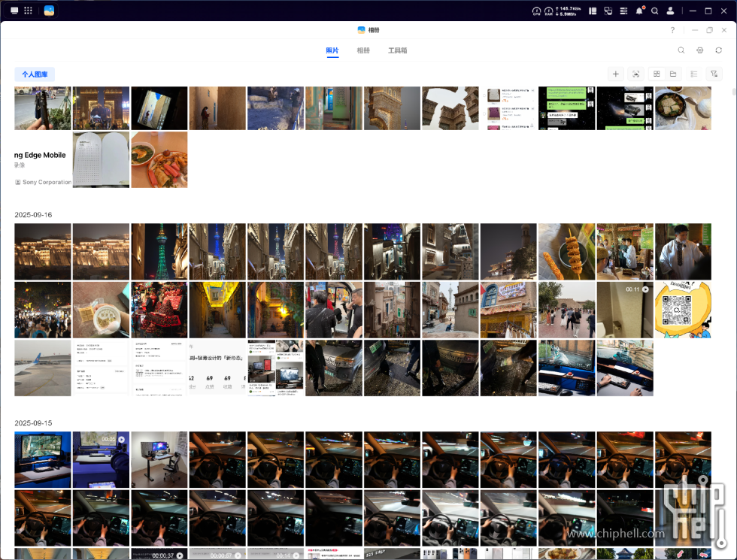This screenshot has width=737, height=560.
Task: Open the user account menu
Action: click(x=670, y=11)
